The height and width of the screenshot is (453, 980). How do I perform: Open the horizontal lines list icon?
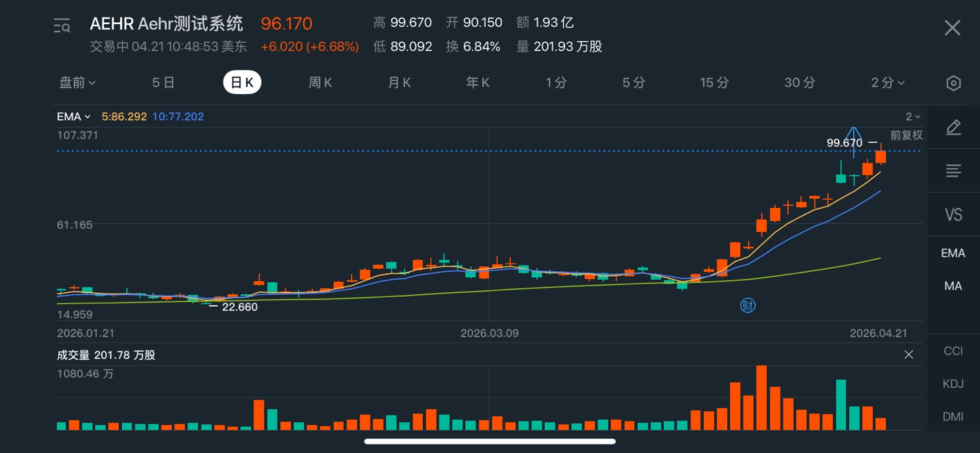(953, 171)
